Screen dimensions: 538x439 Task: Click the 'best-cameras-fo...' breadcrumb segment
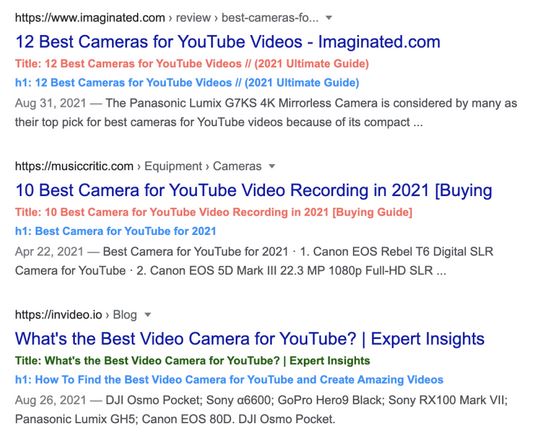(x=270, y=18)
